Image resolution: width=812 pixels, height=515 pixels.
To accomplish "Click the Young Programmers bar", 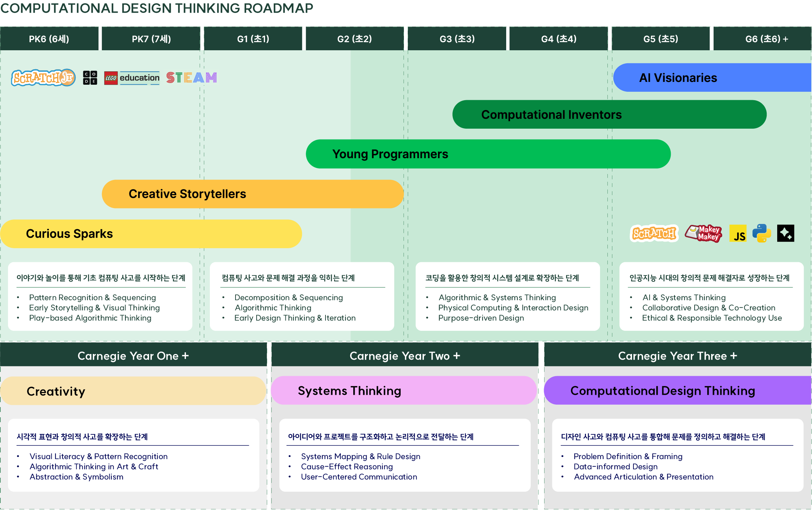I will tap(488, 154).
